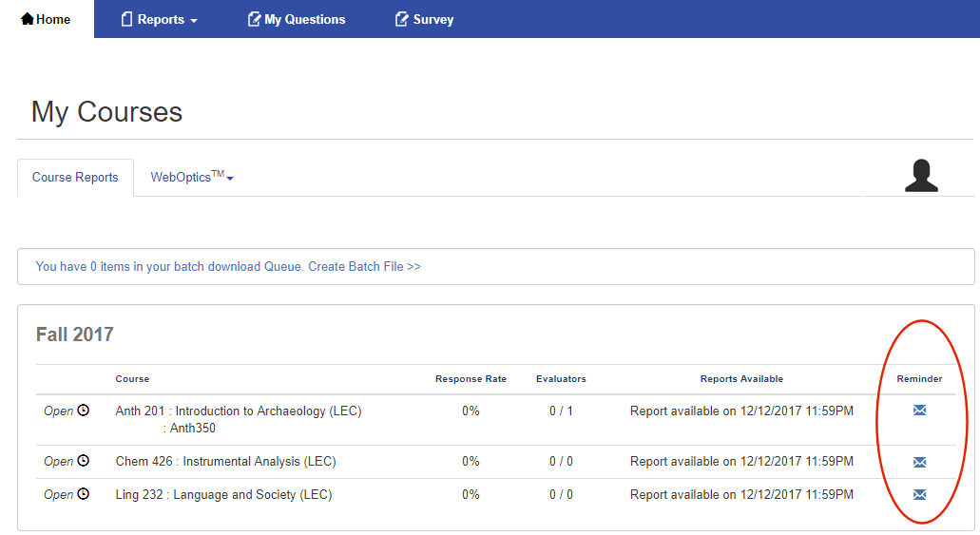Switch to the Course Reports tab

[75, 178]
